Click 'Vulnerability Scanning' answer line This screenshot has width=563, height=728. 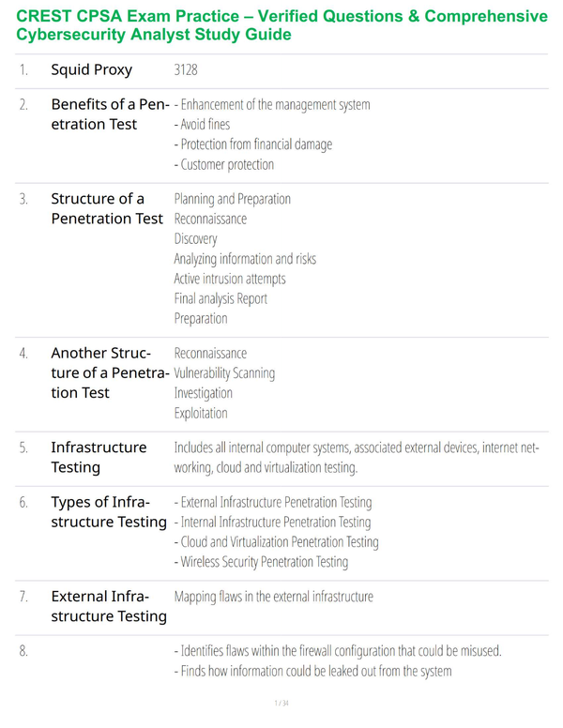click(x=224, y=373)
